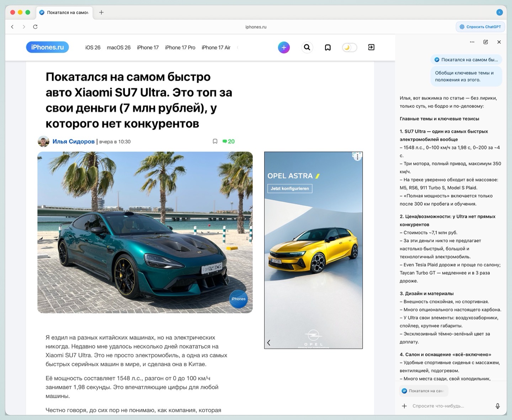Open the iPhone 17 Air menu section
512x420 pixels.
tap(216, 48)
